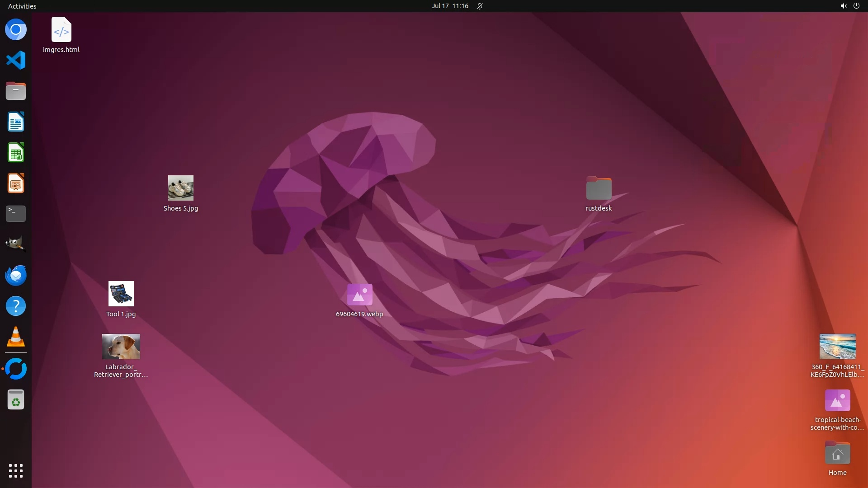Screen dimensions: 868x488
Task: Show Applications grid button
Action: click(x=16, y=470)
